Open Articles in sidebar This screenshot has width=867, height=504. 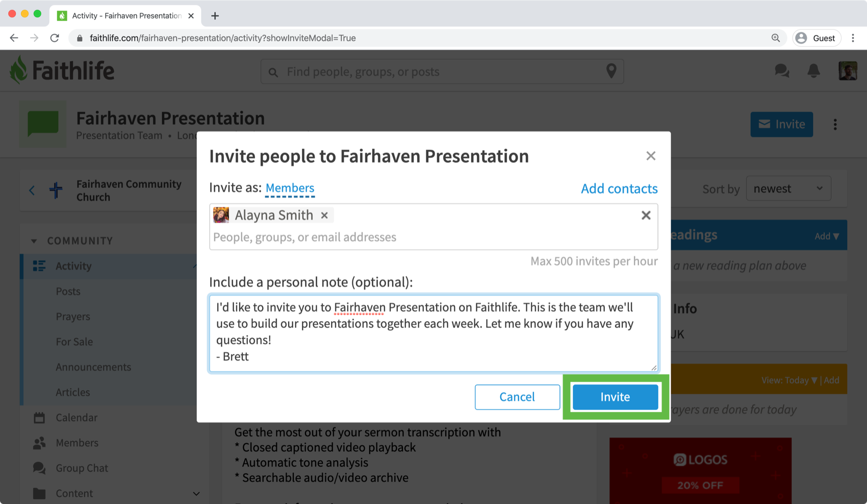(73, 392)
